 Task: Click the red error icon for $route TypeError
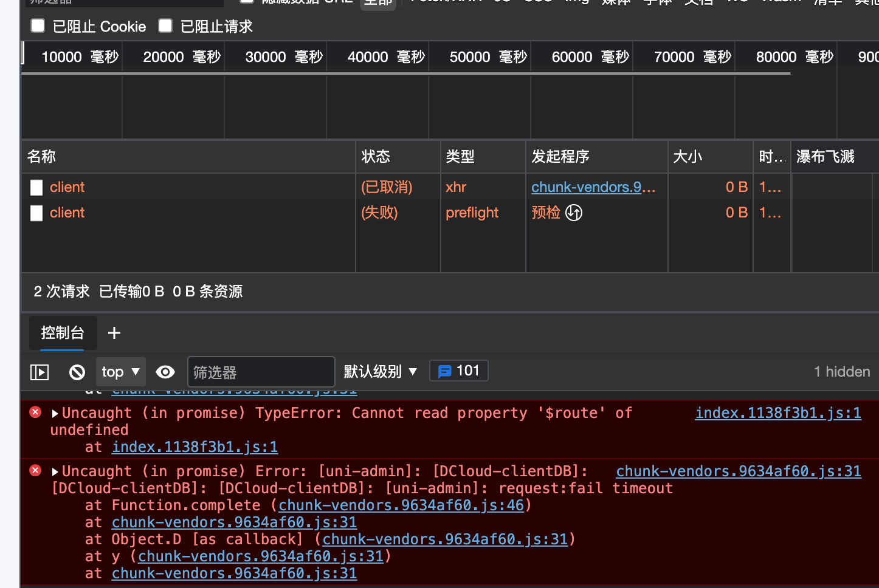(35, 412)
